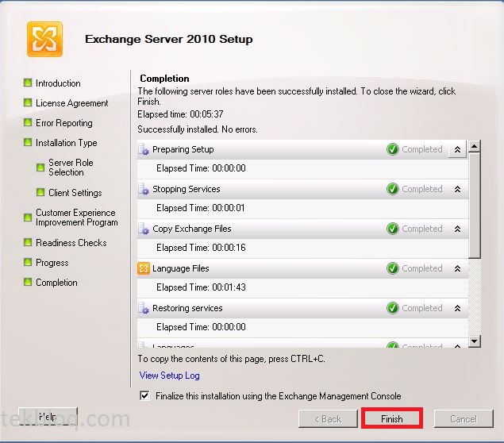Select the License Agreement wizard step

pos(72,103)
